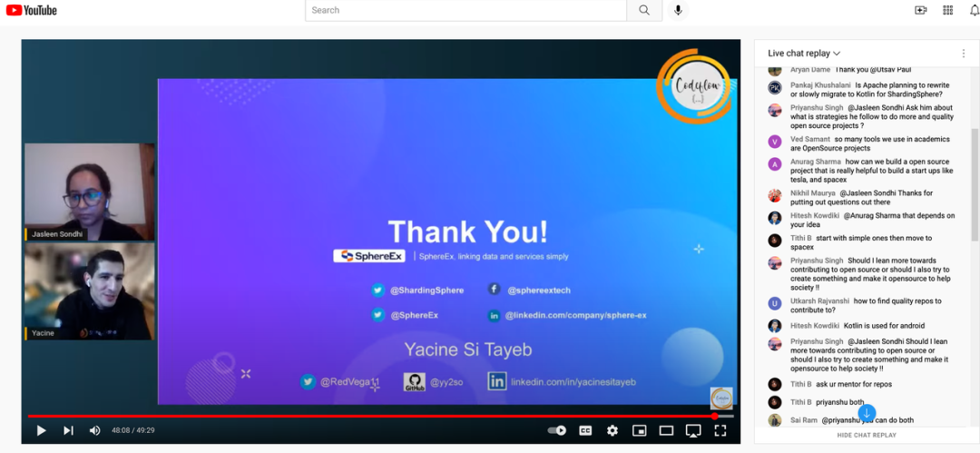Click the live chat scrollbar

975,184
